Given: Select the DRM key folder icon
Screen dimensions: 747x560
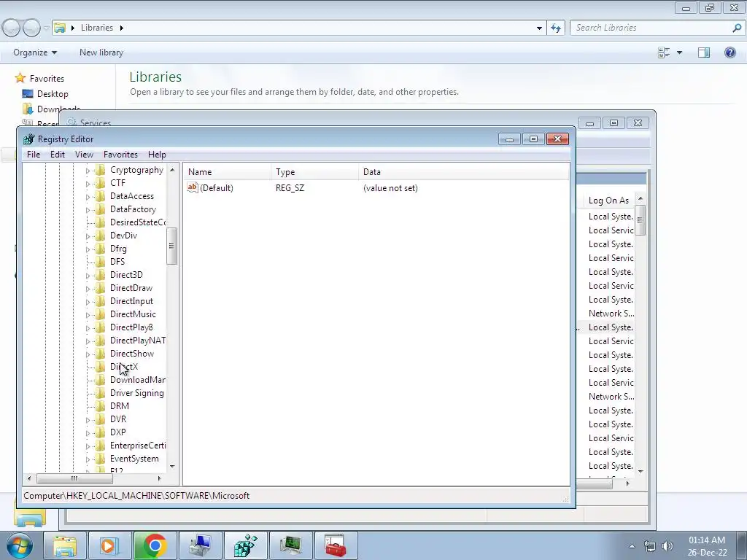Looking at the screenshot, I should [x=100, y=405].
